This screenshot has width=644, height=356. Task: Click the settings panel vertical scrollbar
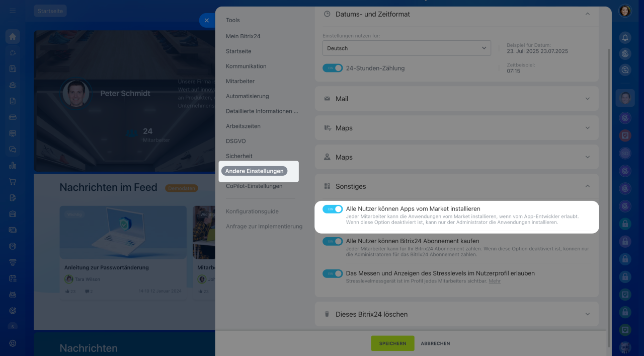609,197
